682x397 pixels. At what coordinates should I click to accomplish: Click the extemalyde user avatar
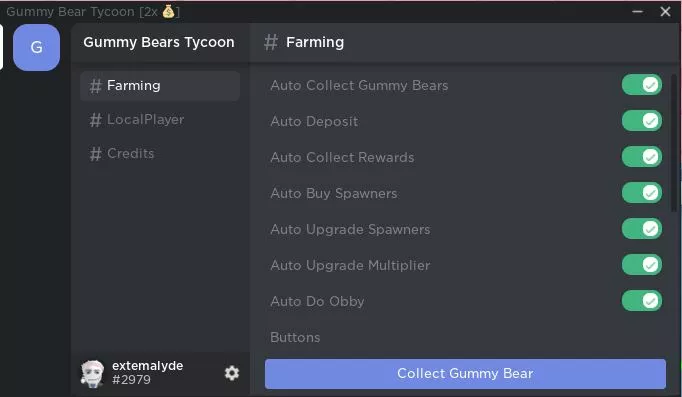tap(93, 374)
